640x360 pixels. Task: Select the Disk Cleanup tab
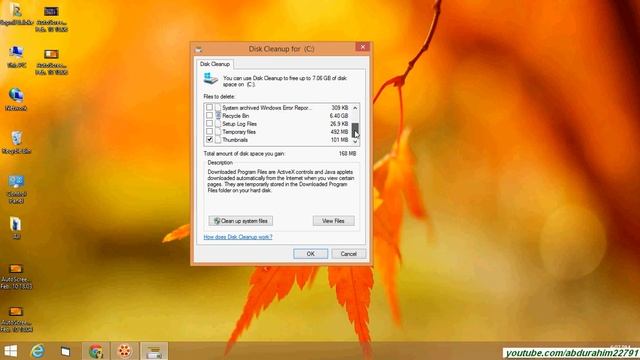215,64
